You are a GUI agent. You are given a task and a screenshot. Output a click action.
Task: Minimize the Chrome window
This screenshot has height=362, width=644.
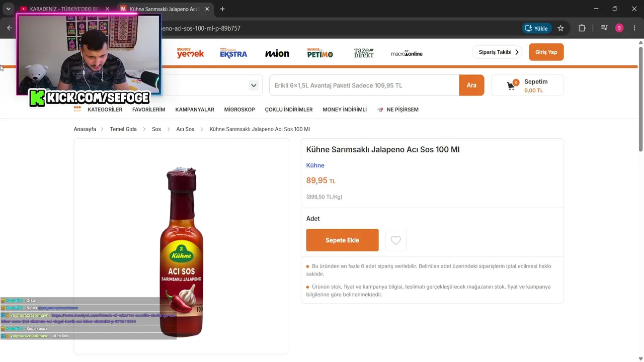(x=596, y=9)
